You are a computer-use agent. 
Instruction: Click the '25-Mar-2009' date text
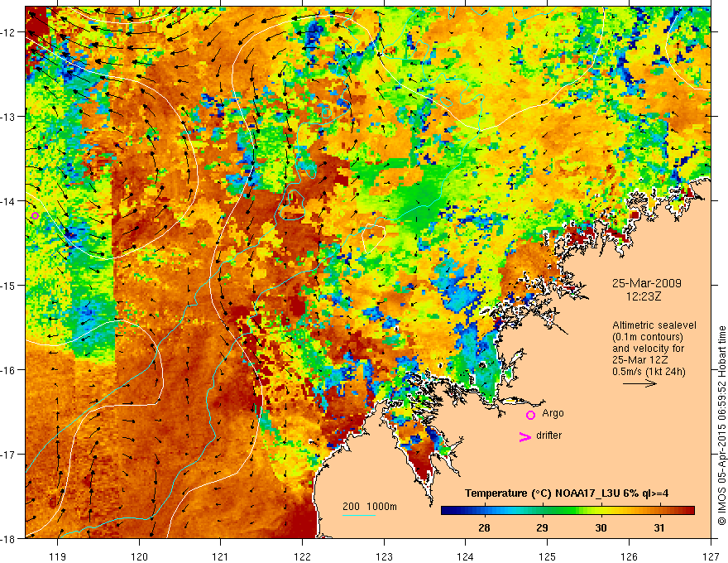click(x=647, y=283)
